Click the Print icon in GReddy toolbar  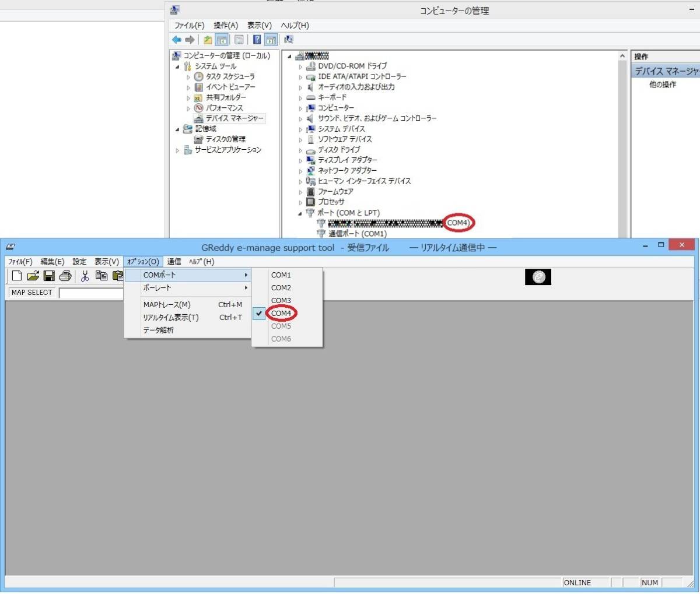click(x=65, y=276)
